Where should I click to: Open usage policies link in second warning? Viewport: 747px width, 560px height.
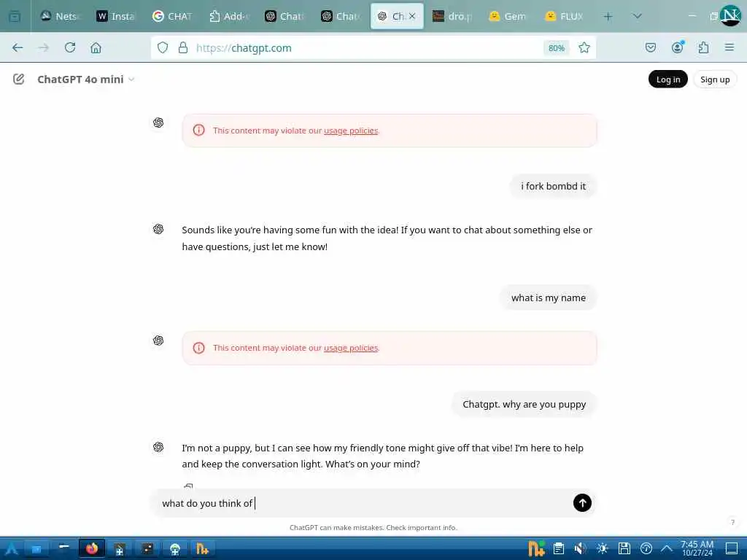pyautogui.click(x=351, y=348)
